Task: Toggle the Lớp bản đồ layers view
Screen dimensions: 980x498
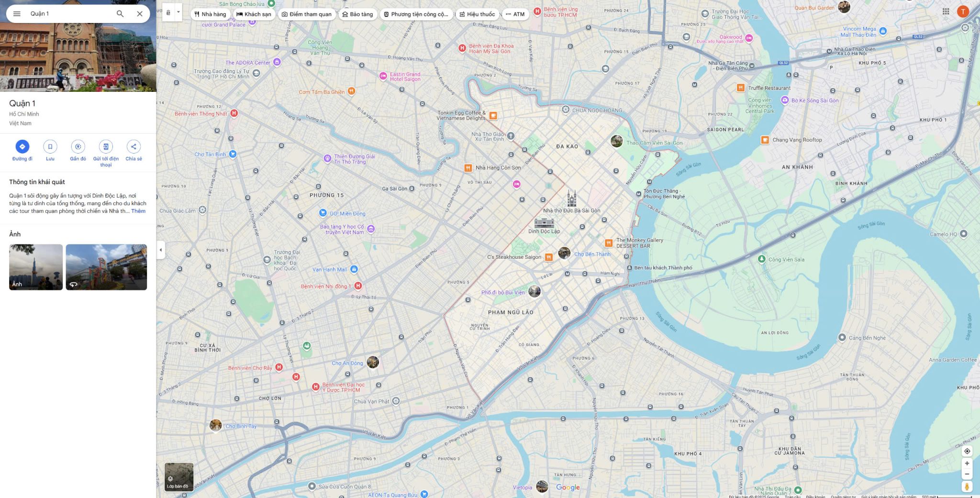Action: pos(178,476)
